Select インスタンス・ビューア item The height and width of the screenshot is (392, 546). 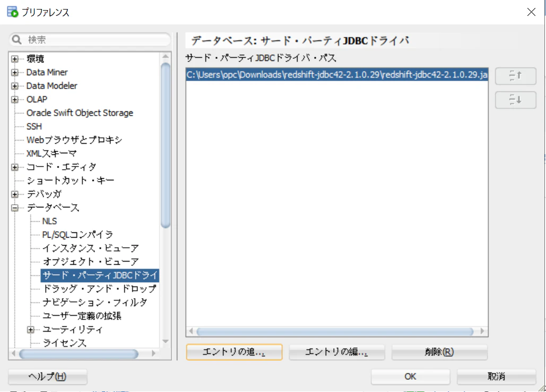[x=91, y=248]
